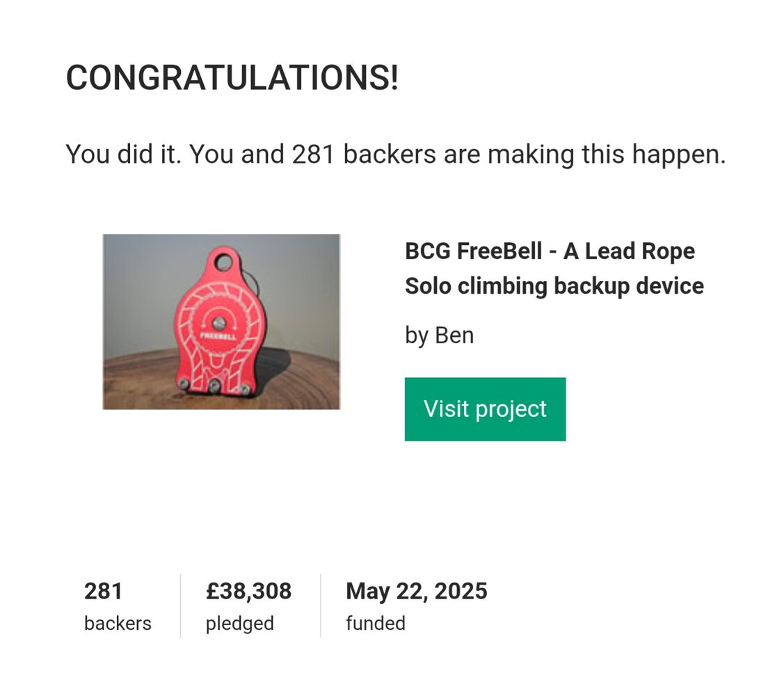Click the red FreeBell device thumbnail
The image size is (784, 696).
coord(221,321)
